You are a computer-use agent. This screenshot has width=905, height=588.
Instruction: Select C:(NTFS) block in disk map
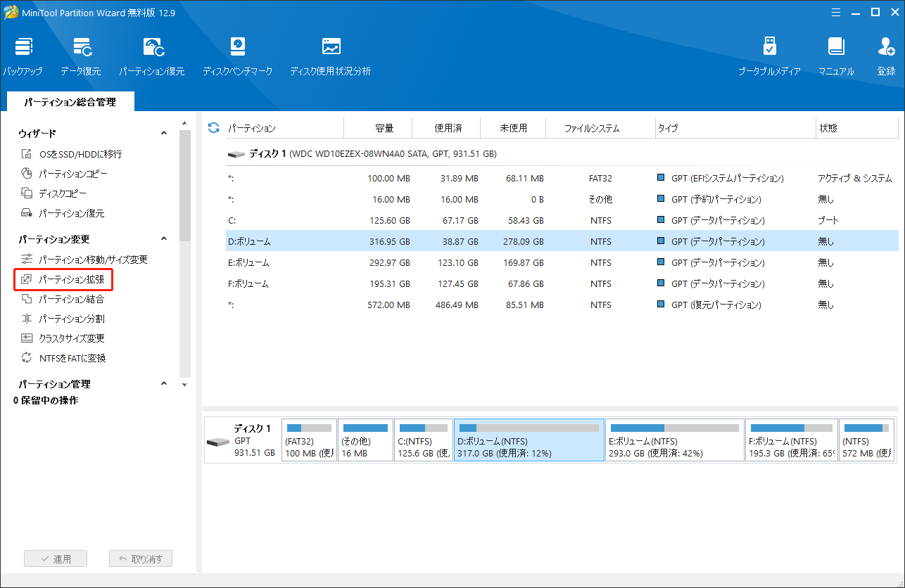point(424,440)
